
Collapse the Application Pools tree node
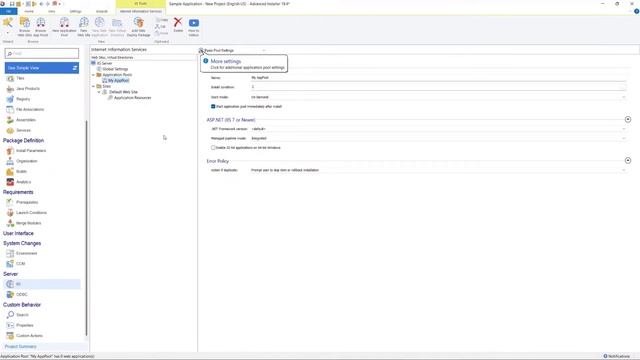pos(94,75)
